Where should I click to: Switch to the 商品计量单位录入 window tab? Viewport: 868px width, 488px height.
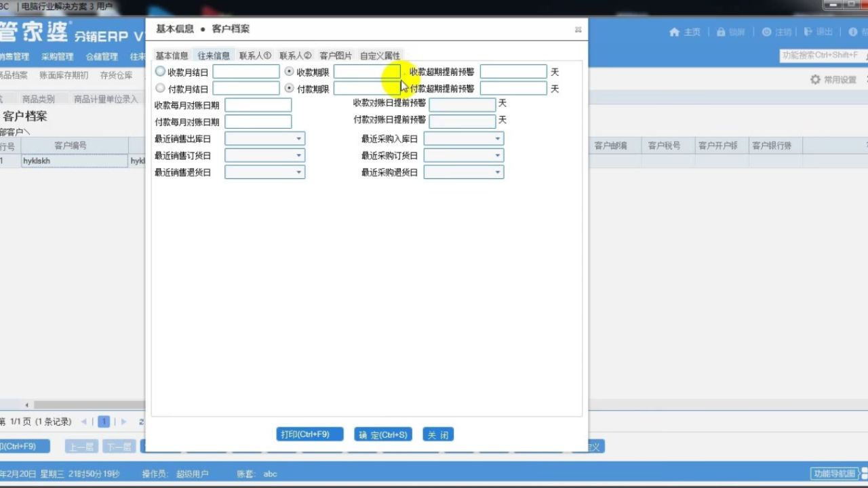[106, 99]
